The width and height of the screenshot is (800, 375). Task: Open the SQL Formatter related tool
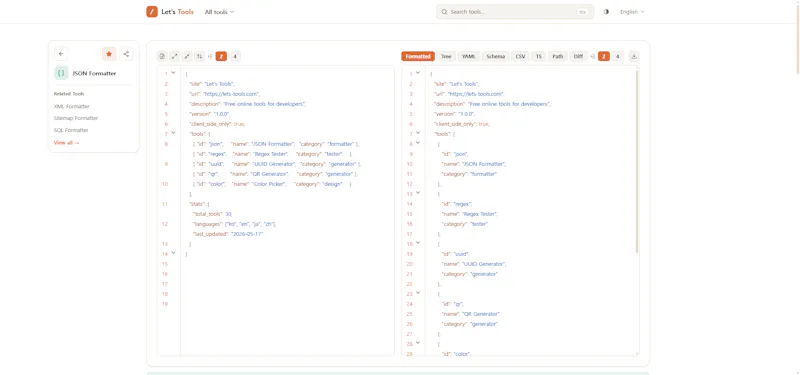point(71,131)
